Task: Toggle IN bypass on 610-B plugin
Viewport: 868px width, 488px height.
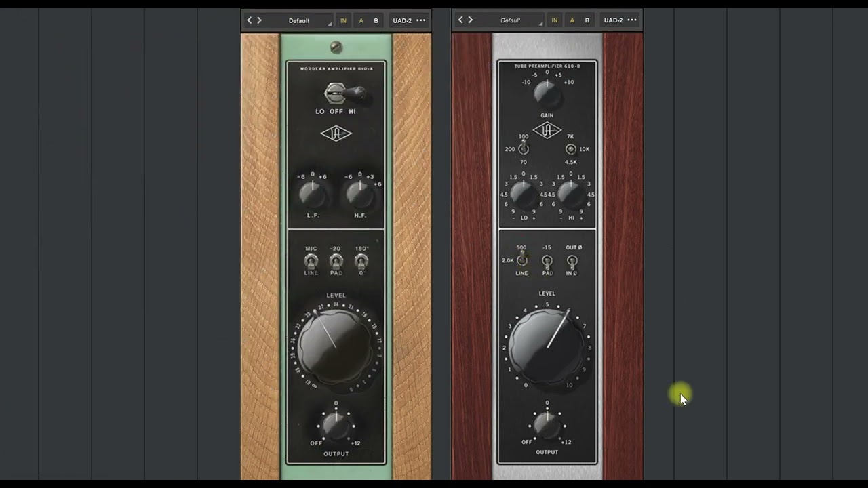Action: pyautogui.click(x=554, y=20)
